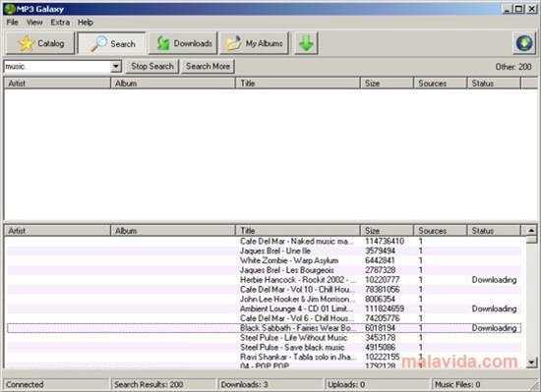
Task: Select Ambient Lounge 4 - CD 01 result
Action: (265, 308)
